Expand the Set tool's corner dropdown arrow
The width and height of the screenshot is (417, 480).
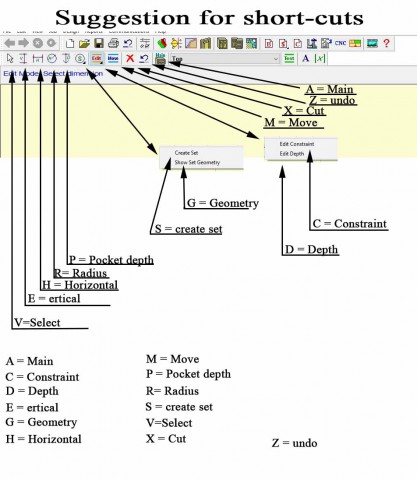click(84, 63)
